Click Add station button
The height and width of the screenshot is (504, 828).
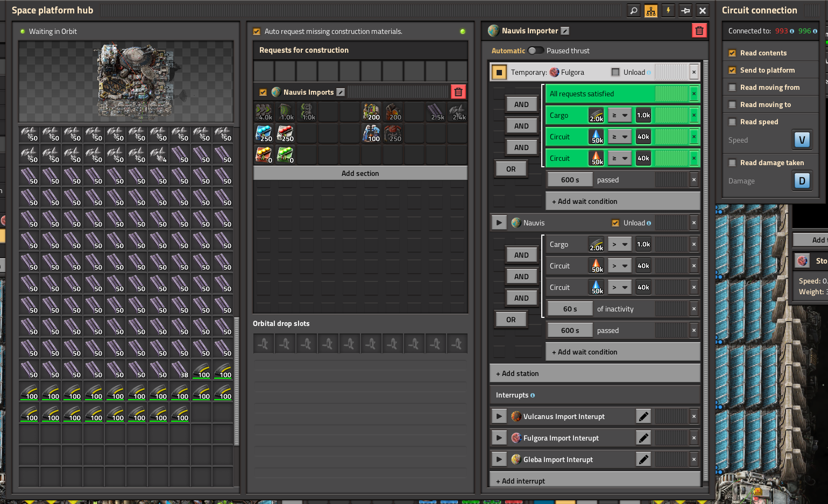(x=595, y=373)
